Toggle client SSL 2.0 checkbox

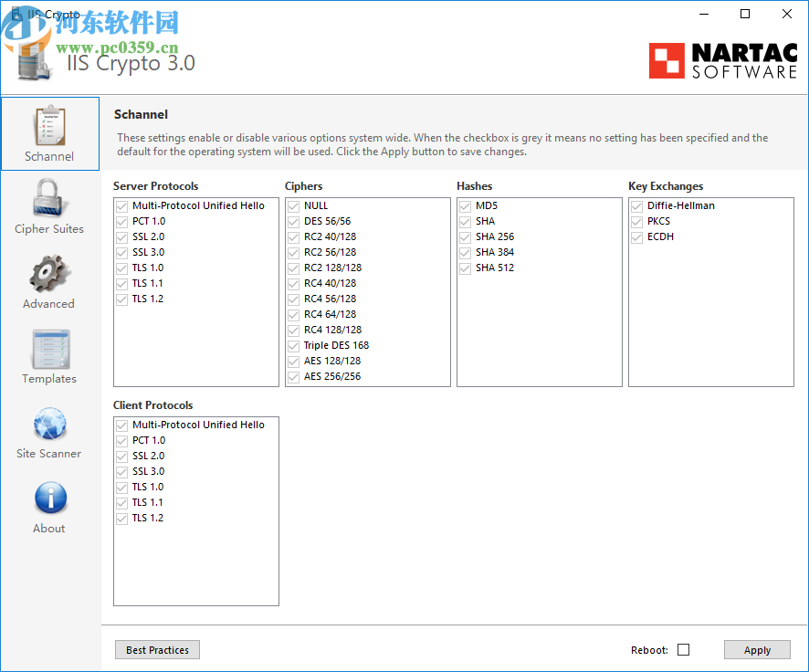121,457
